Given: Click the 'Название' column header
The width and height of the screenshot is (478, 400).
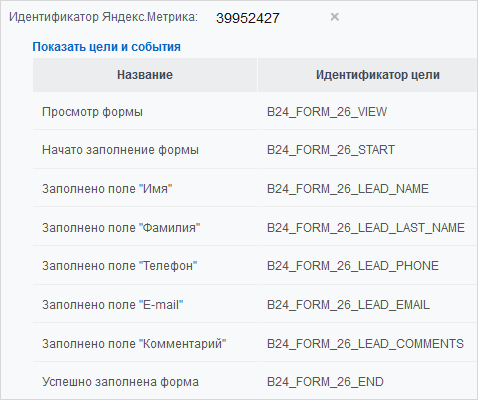Looking at the screenshot, I should 145,75.
